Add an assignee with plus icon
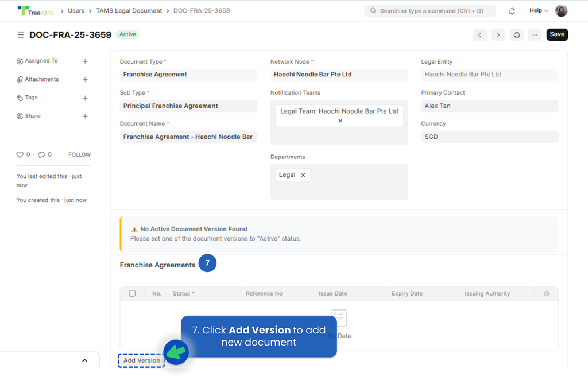 point(85,61)
